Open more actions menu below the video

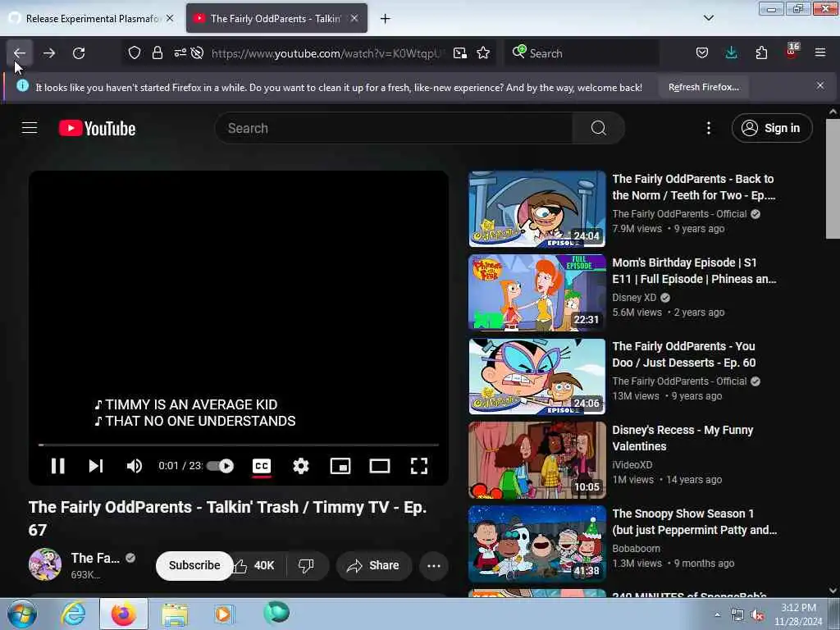click(x=434, y=566)
